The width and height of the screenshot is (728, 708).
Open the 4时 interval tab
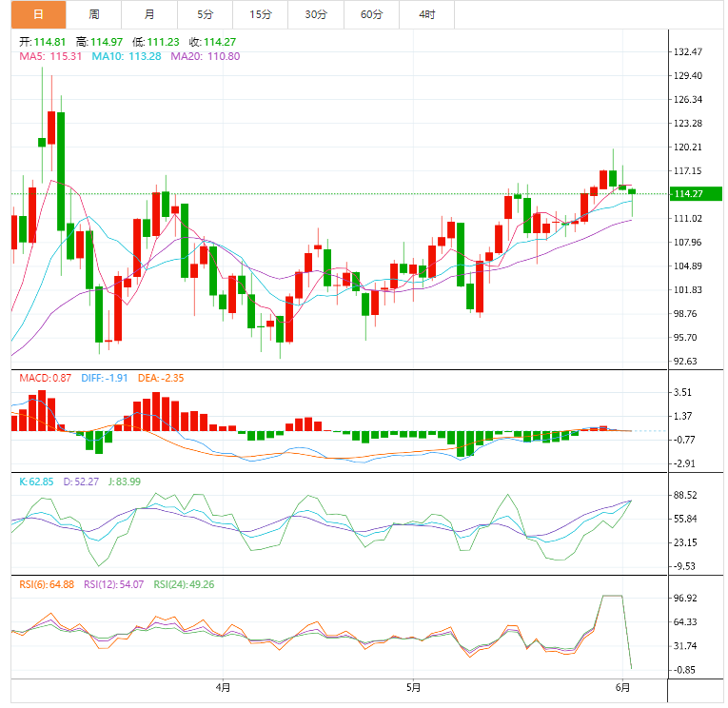pyautogui.click(x=426, y=14)
